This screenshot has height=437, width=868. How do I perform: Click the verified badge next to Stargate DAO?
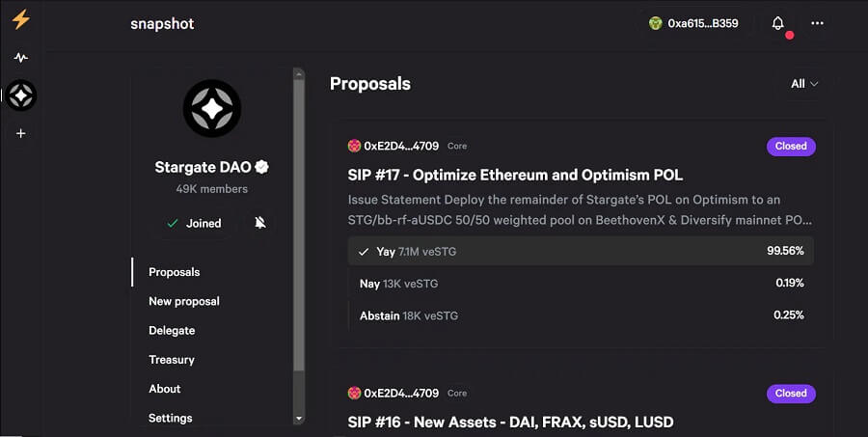pos(261,167)
